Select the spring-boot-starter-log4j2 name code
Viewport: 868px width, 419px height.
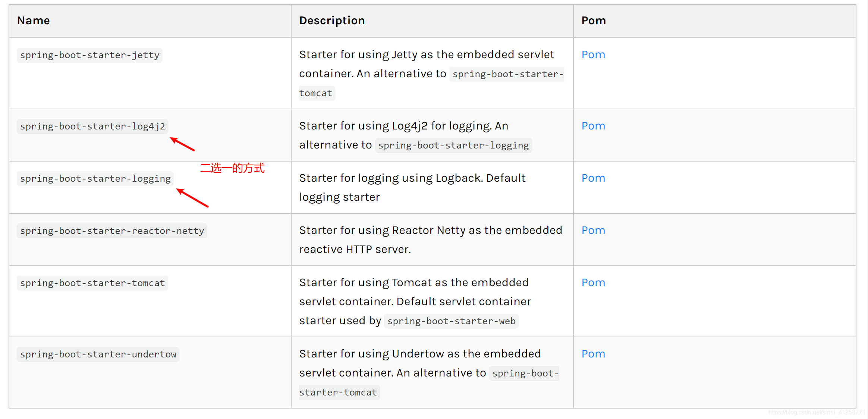(92, 126)
